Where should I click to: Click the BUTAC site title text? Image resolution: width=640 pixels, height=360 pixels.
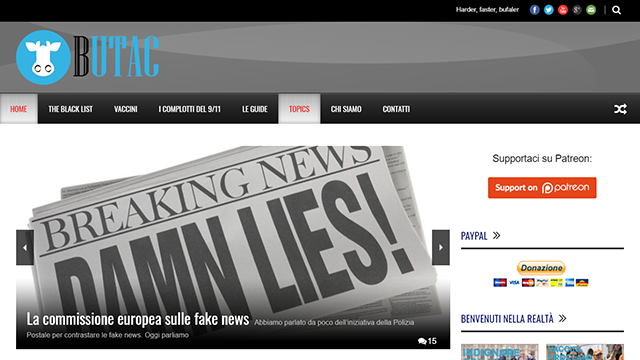(x=116, y=56)
